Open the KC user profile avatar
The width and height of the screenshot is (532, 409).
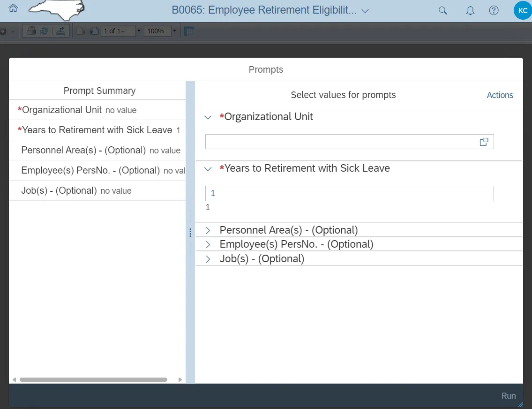coord(523,10)
